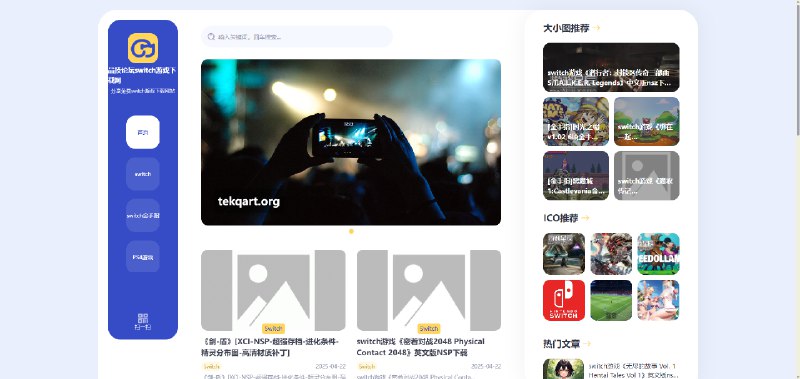Click the keyword search input field
The image size is (800, 379).
coord(297,37)
